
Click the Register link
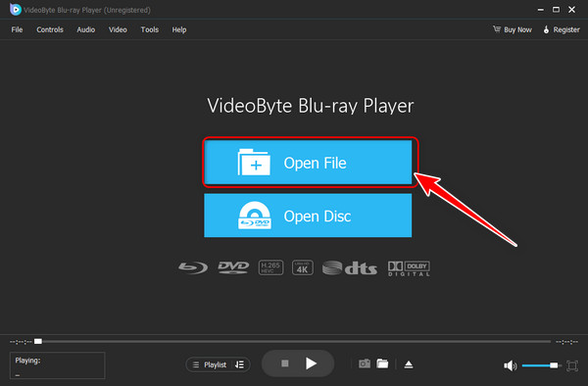tap(562, 29)
